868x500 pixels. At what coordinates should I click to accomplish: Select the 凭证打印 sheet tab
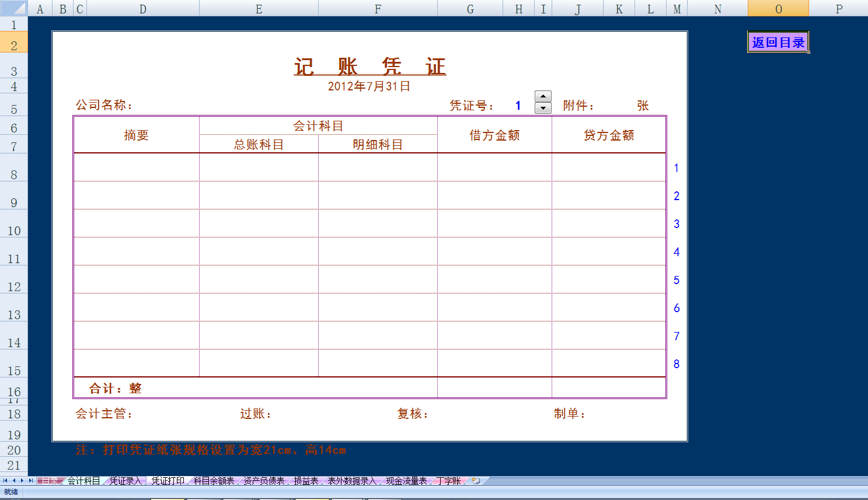coord(168,481)
